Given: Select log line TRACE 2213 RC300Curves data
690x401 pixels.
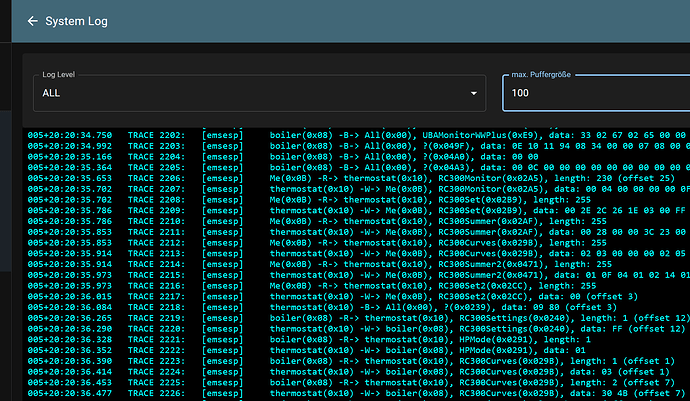Looking at the screenshot, I should point(359,254).
